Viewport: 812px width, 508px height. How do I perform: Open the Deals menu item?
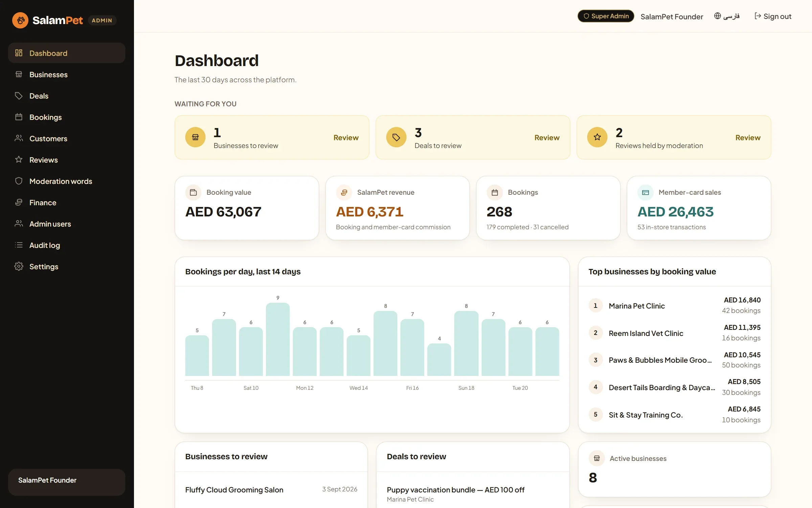[67, 96]
